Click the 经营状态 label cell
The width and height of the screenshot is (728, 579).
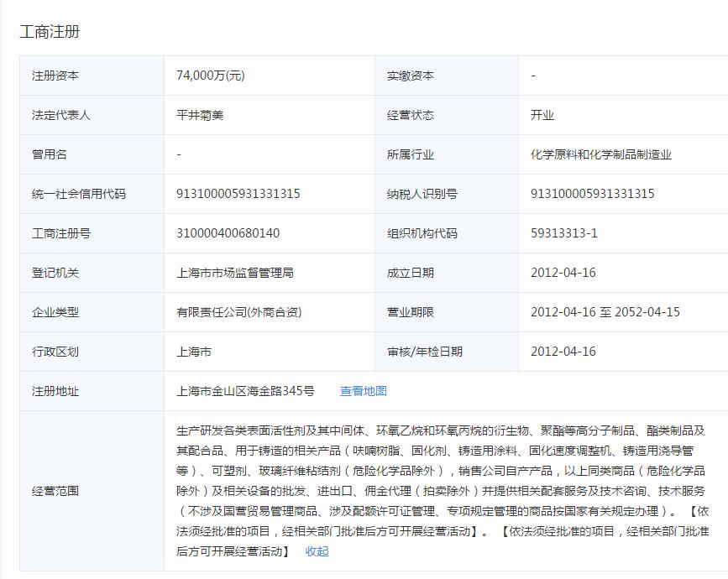point(447,115)
